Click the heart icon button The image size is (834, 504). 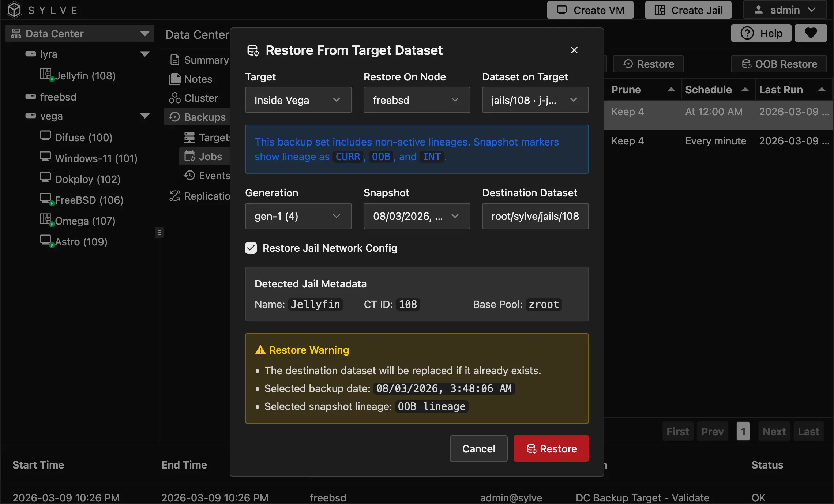tap(811, 33)
